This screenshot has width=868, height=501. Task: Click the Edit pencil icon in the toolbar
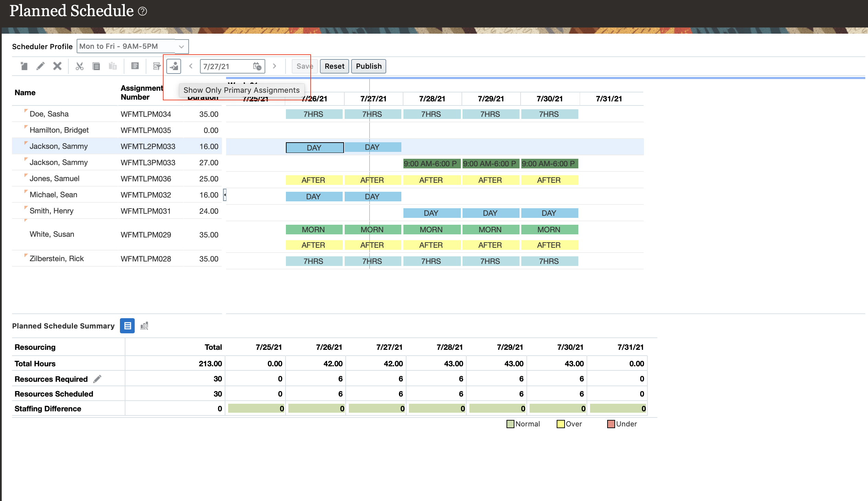[x=41, y=66]
